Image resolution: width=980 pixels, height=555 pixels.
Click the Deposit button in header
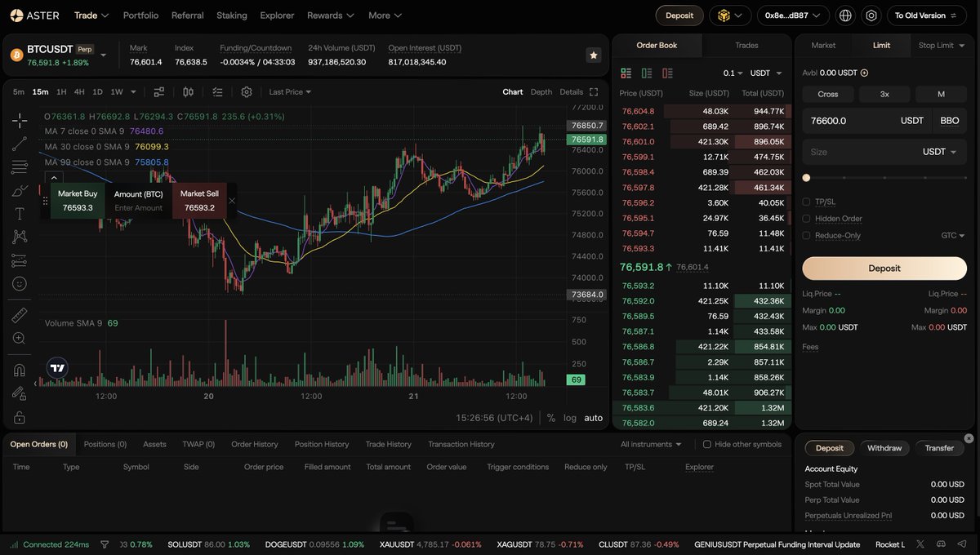(x=679, y=16)
